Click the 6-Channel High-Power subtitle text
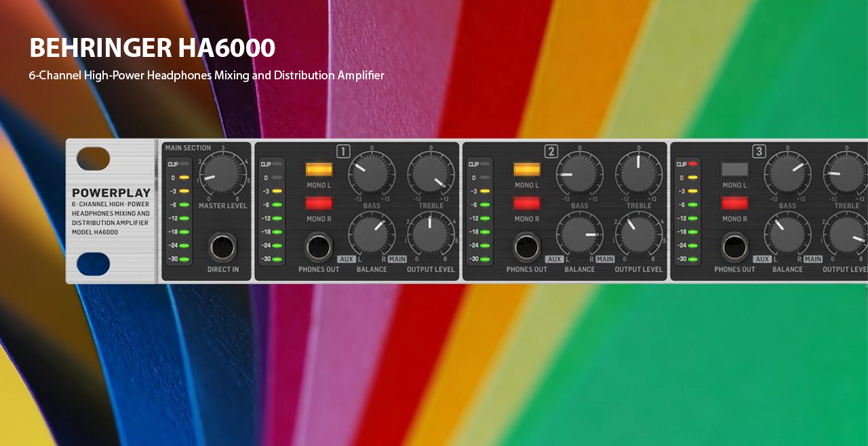The height and width of the screenshot is (446, 868). click(207, 76)
